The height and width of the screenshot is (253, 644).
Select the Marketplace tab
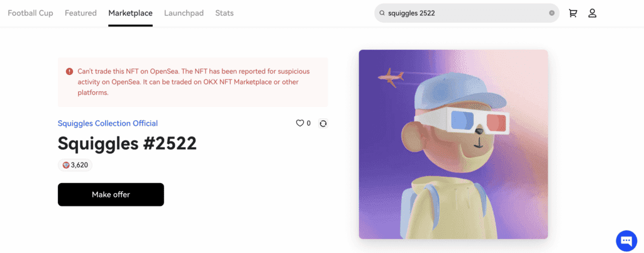point(130,13)
